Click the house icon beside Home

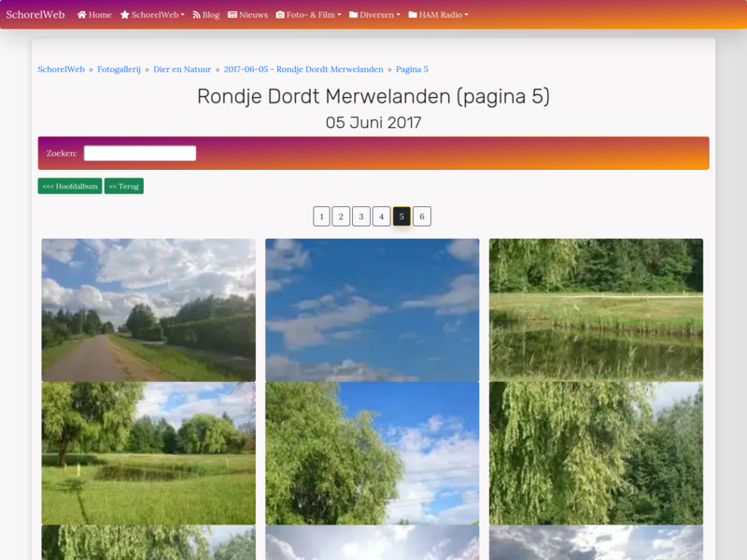coord(82,15)
